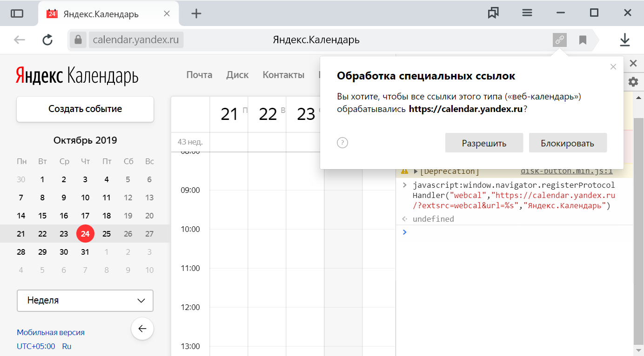
Task: Close the Яндекс.Календарь tab
Action: pos(167,13)
